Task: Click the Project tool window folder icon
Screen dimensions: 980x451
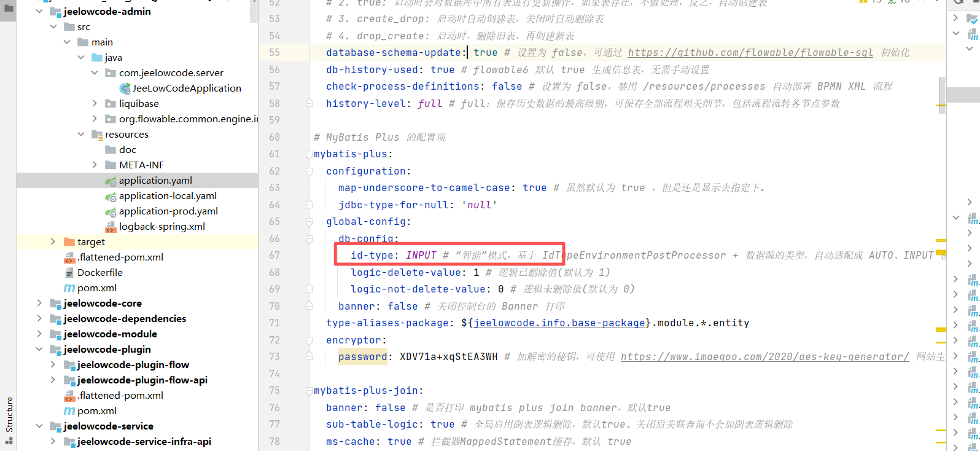Action: [x=8, y=9]
